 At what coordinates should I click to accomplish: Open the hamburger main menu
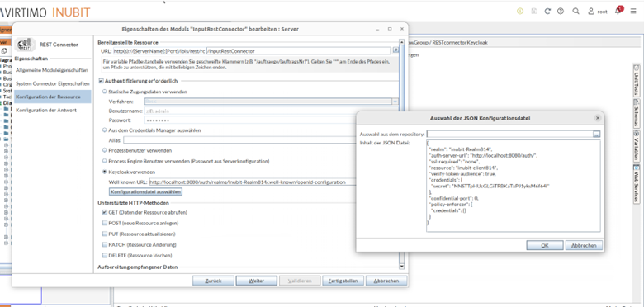tap(633, 12)
